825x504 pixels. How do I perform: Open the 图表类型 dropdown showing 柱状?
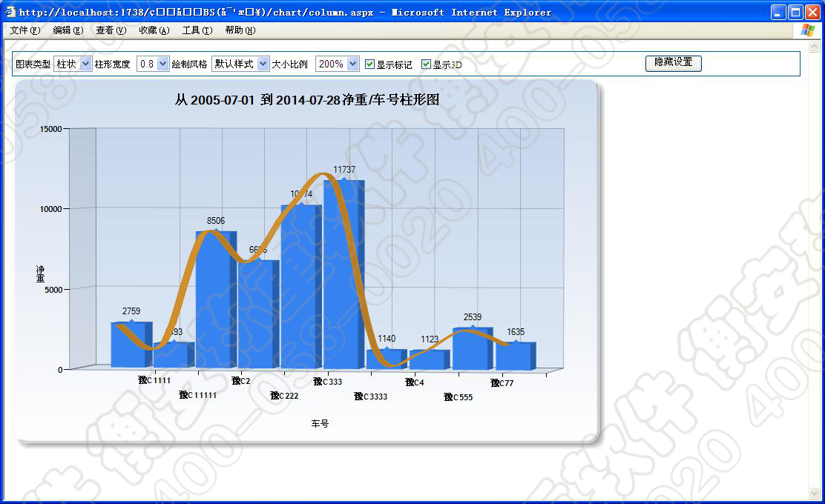(73, 64)
